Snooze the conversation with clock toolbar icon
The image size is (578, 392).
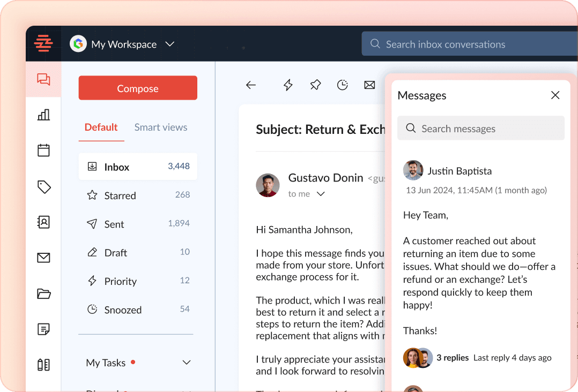click(343, 85)
